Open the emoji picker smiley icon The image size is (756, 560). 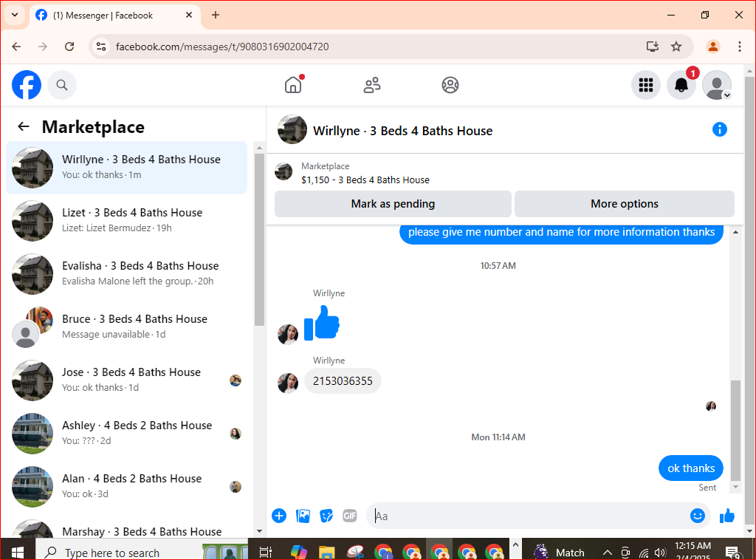(697, 516)
